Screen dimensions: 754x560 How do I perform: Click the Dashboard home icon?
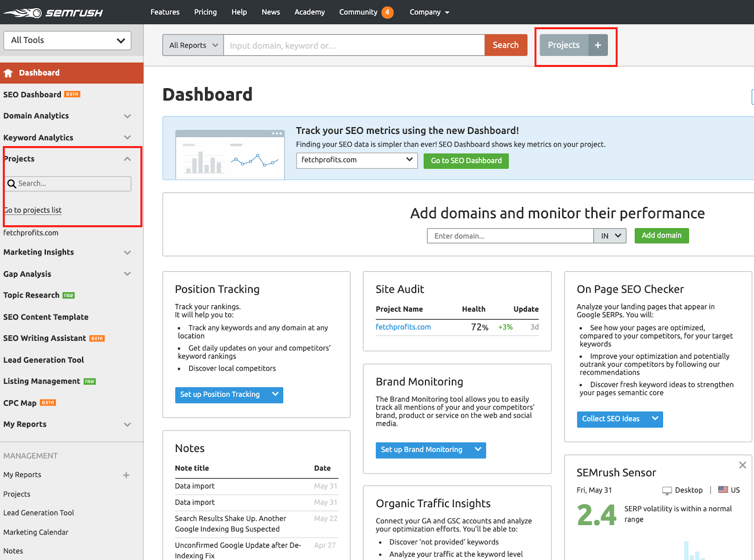pos(8,73)
